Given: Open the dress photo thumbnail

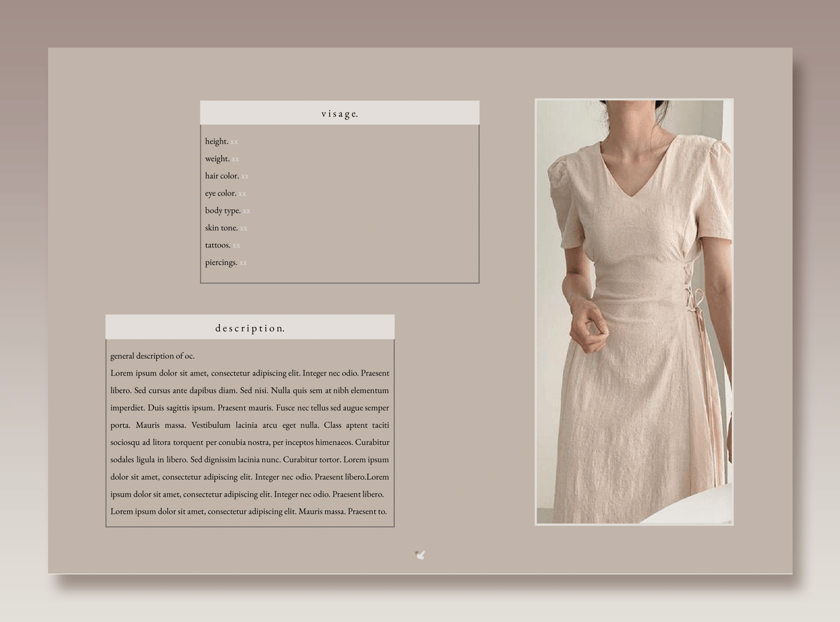Looking at the screenshot, I should click(x=634, y=312).
